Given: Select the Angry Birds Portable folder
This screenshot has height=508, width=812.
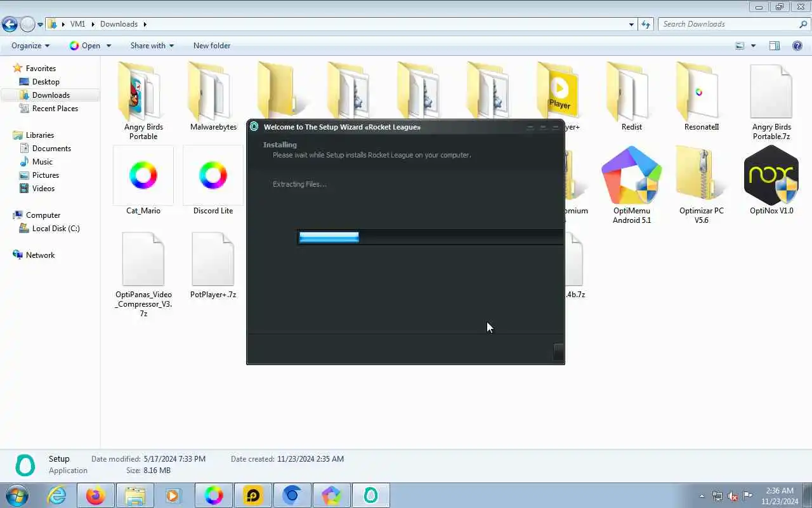Looking at the screenshot, I should (x=143, y=100).
